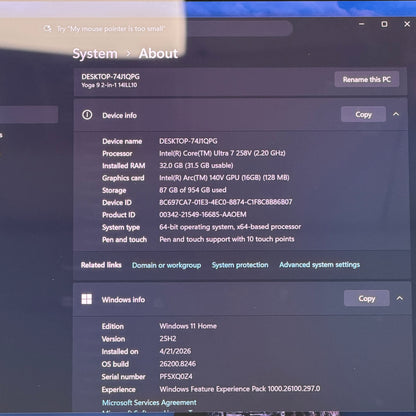Collapse the Windows info section
Image resolution: width=416 pixels, height=416 pixels.
[x=400, y=298]
